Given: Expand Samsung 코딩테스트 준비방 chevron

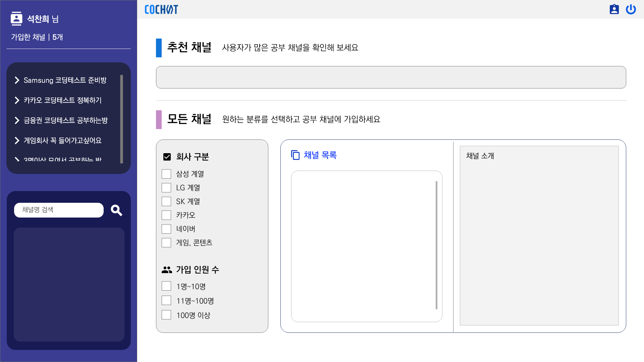Looking at the screenshot, I should coord(17,80).
